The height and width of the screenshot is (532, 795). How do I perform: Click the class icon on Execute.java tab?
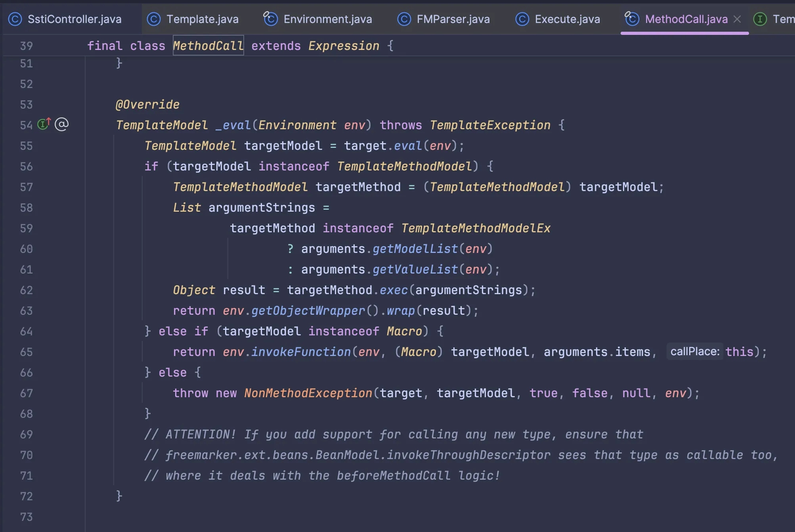[x=522, y=19]
